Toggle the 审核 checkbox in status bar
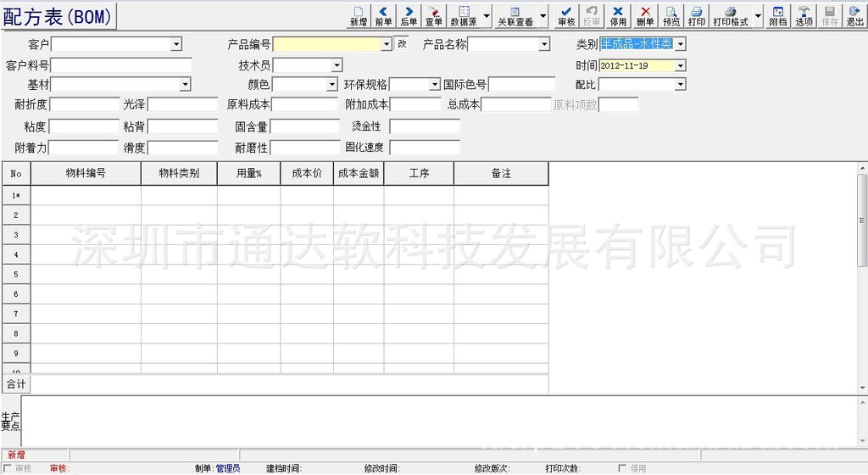This screenshot has width=868, height=475. point(8,468)
